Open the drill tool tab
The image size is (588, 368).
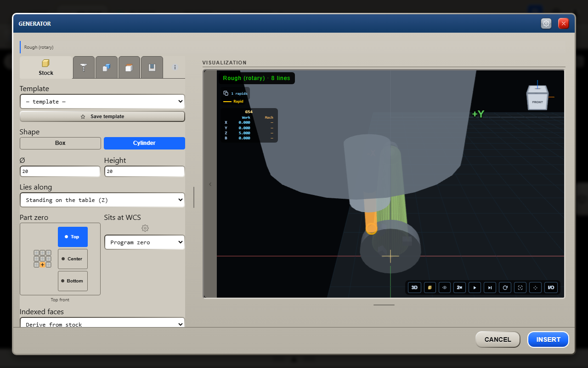[84, 68]
